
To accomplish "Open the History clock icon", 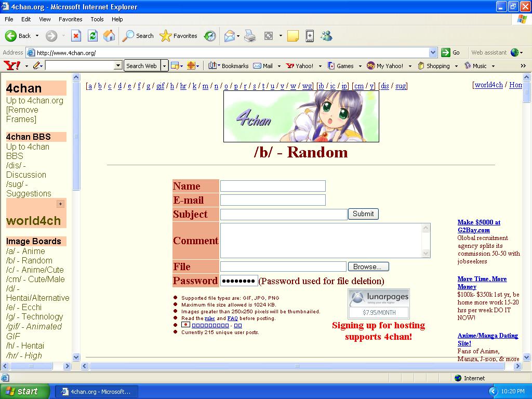I will (210, 36).
